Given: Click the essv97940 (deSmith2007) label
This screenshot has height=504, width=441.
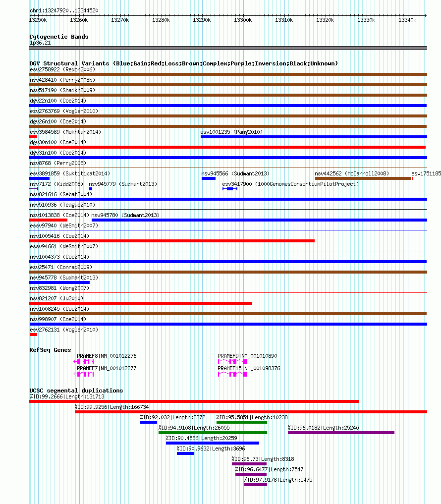Looking at the screenshot, I should [x=64, y=225].
